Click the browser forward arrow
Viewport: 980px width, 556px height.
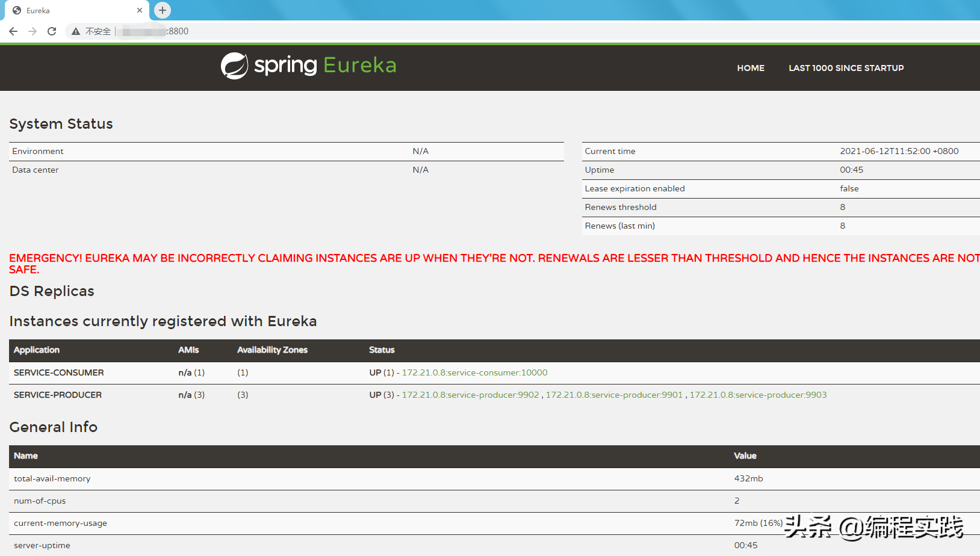(x=33, y=31)
